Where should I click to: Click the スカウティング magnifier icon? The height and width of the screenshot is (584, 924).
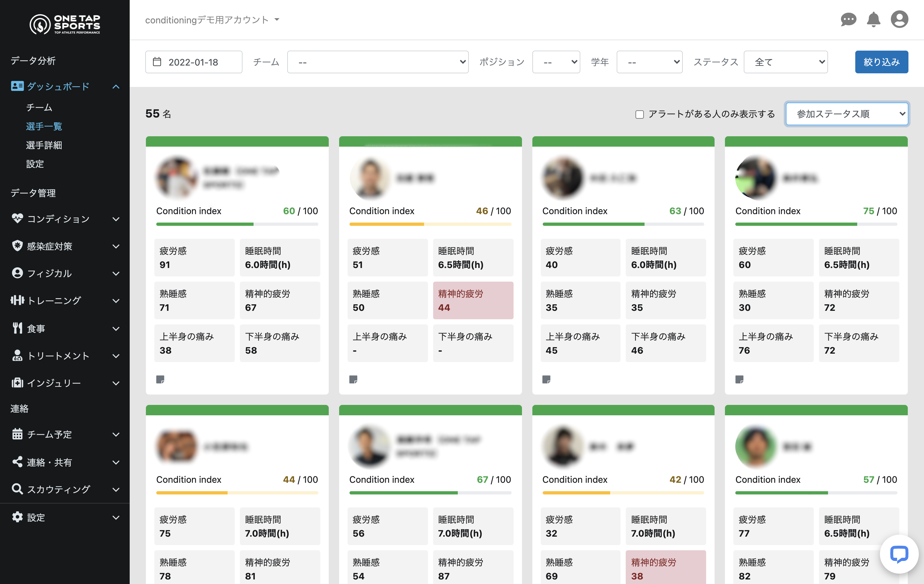click(17, 489)
